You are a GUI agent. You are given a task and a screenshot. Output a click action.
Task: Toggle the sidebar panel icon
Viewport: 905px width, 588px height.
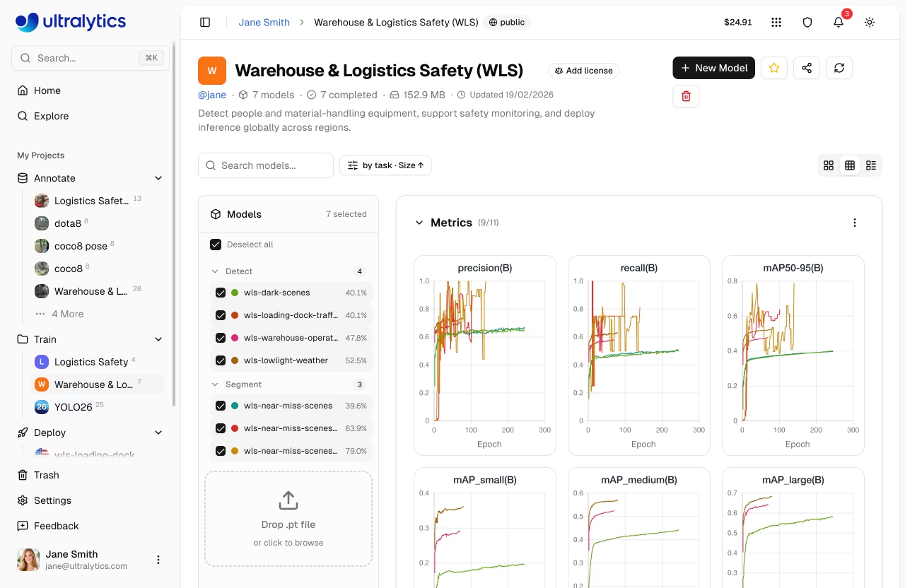(205, 22)
